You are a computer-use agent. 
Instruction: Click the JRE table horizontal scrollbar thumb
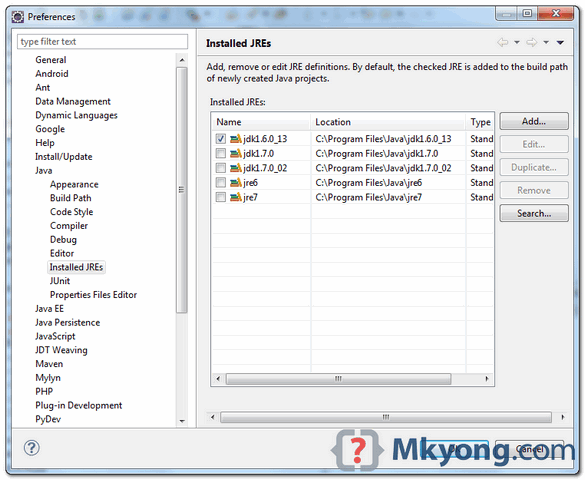(x=338, y=379)
